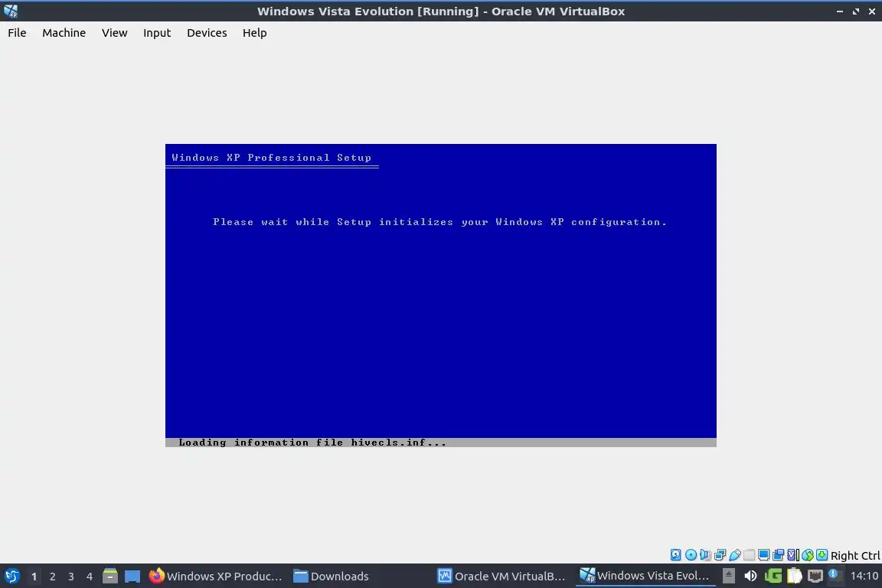Click the shared folders status icon

pos(750,555)
